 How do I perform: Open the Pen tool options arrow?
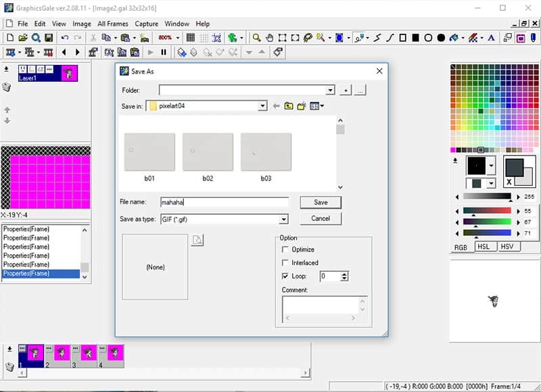click(367, 38)
